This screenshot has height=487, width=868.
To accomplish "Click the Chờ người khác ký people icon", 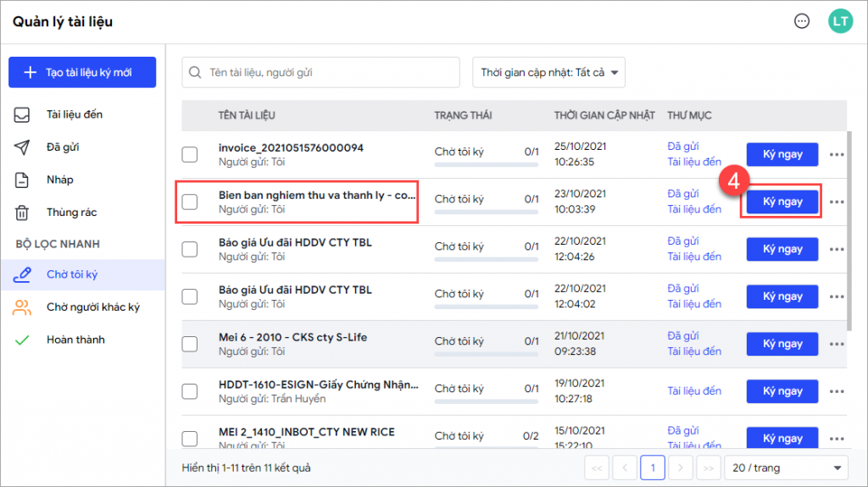I will pyautogui.click(x=22, y=307).
